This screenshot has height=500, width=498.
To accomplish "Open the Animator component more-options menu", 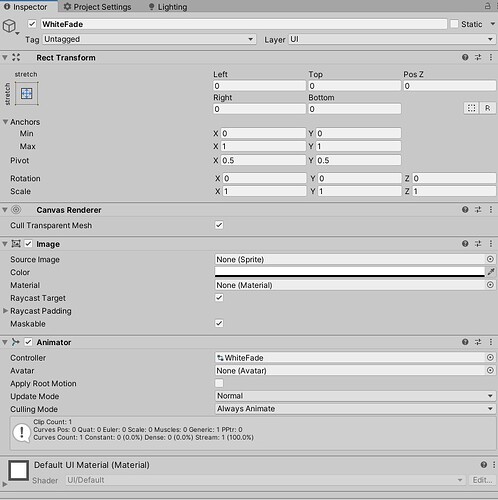I will coord(491,342).
